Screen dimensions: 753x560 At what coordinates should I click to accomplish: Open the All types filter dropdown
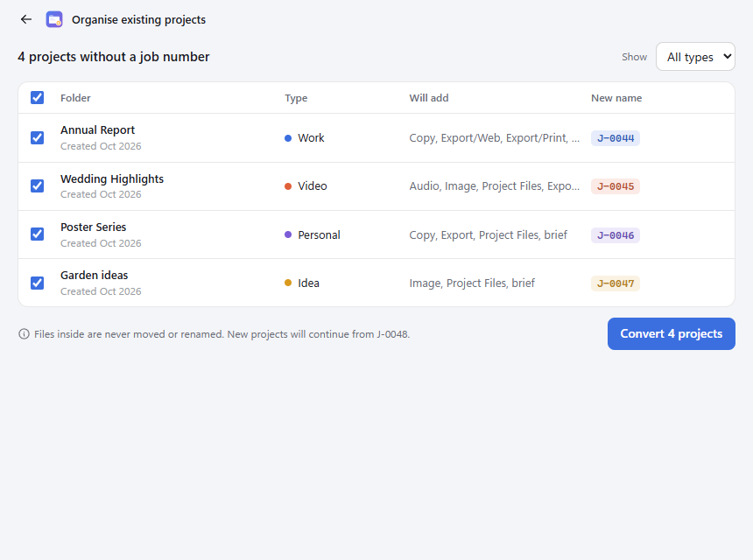695,57
